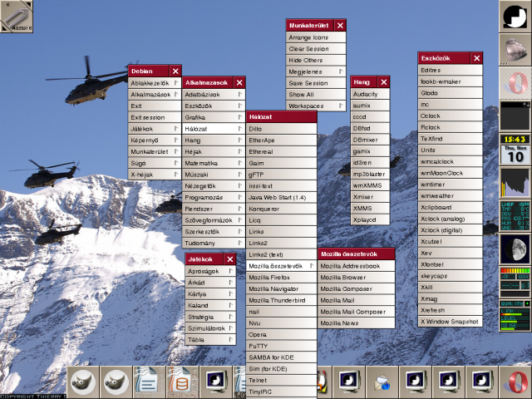Open the mail envelope icon in bottom row
This screenshot has width=532, height=399.
tap(382, 382)
